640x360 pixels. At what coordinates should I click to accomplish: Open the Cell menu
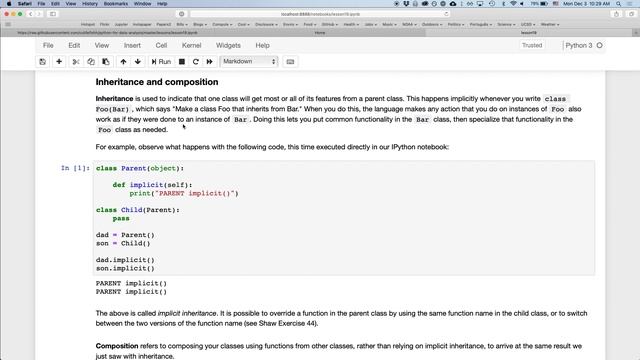click(161, 45)
